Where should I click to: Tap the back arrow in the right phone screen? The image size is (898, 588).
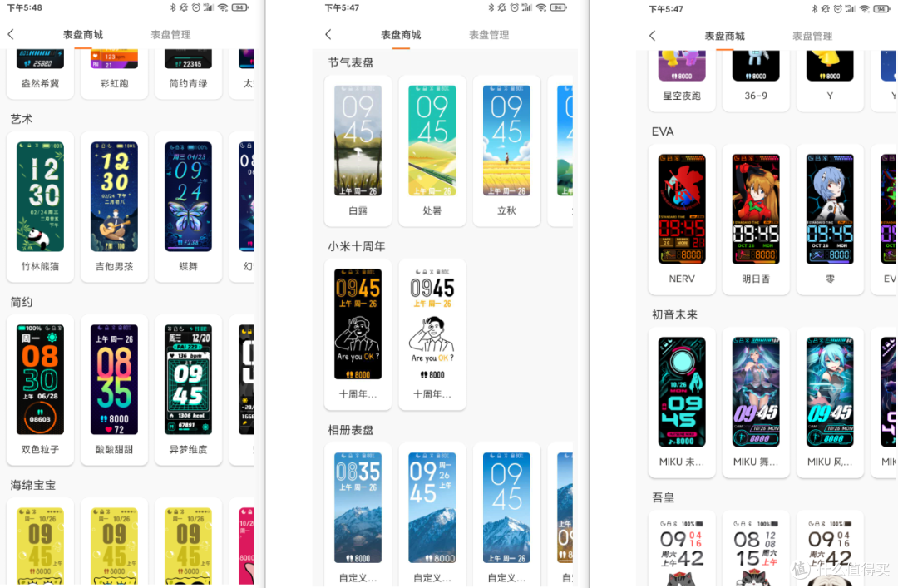click(x=653, y=36)
